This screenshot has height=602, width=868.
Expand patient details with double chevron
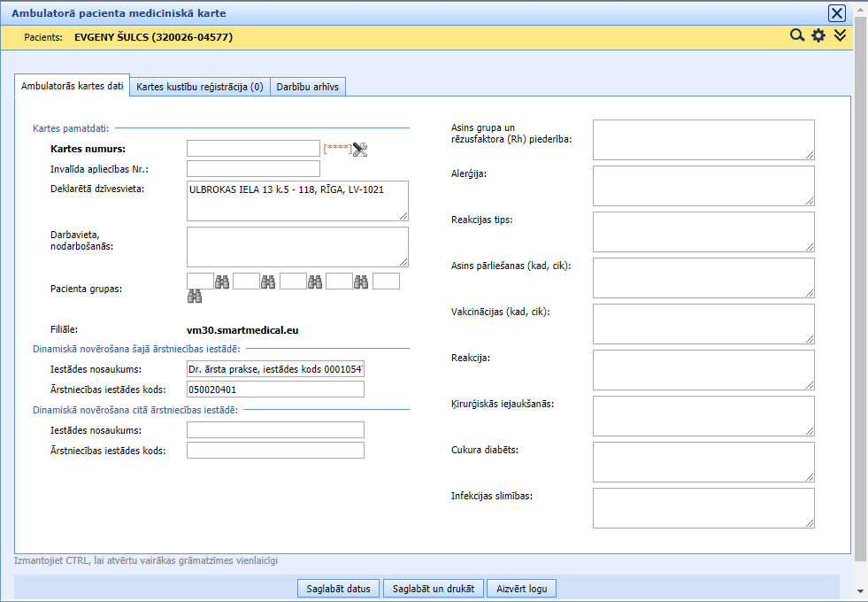pyautogui.click(x=840, y=35)
